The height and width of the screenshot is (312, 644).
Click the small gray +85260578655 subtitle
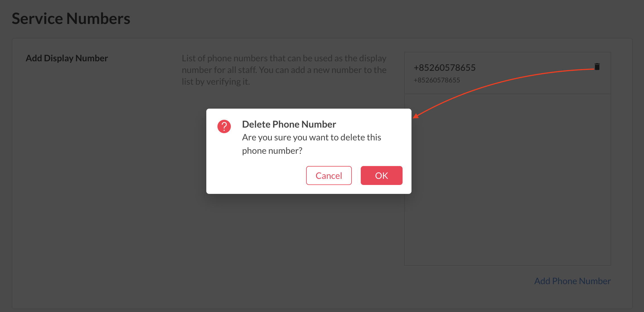437,80
